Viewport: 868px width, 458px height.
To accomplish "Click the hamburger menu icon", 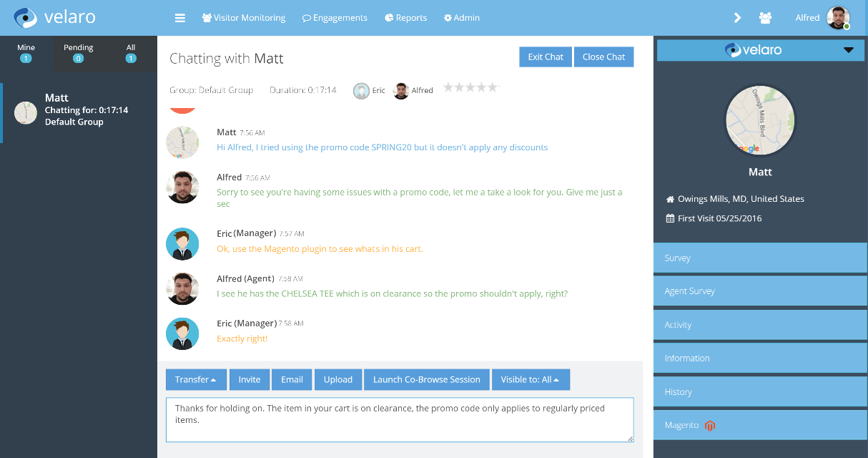I will point(180,18).
